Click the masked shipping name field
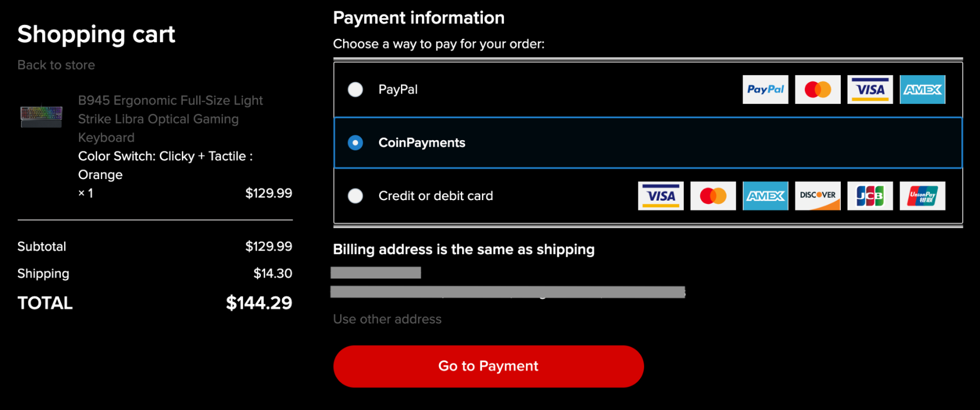980x410 pixels. point(377,273)
